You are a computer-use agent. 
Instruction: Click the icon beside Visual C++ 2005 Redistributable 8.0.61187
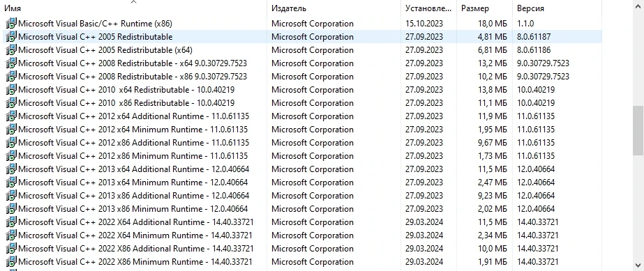(11, 36)
